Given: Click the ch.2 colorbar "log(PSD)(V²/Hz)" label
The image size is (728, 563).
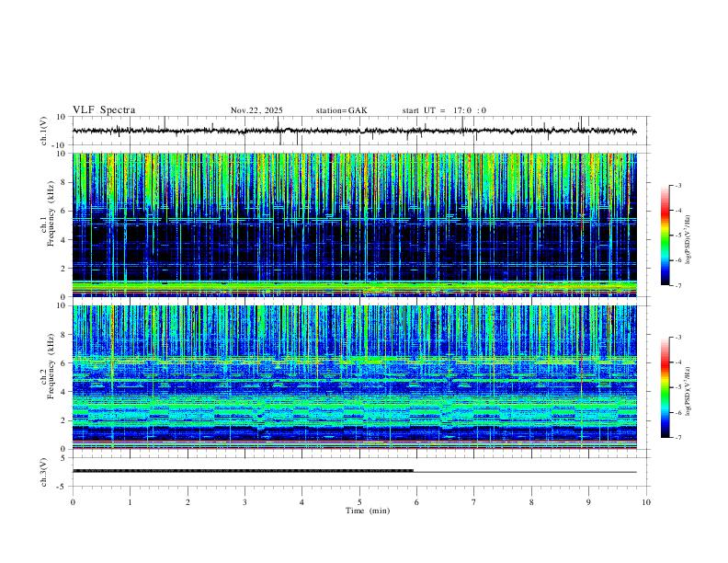Looking at the screenshot, I should point(688,391).
